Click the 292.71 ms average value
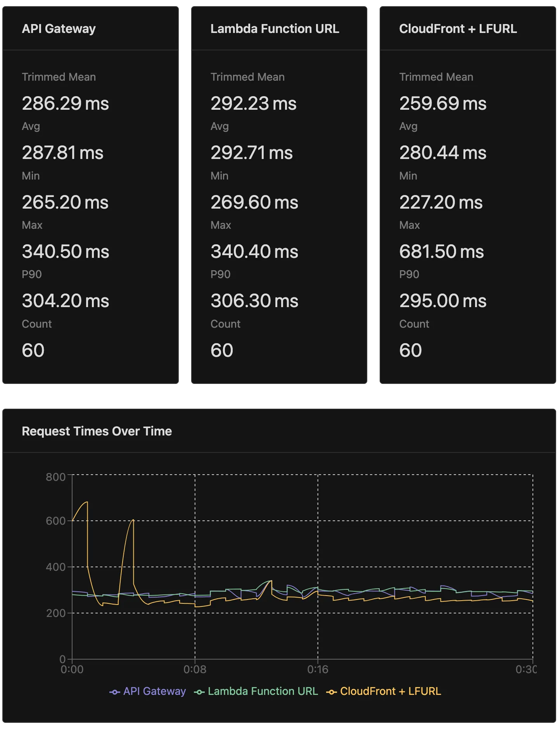Screen dimensions: 560x729 252,153
